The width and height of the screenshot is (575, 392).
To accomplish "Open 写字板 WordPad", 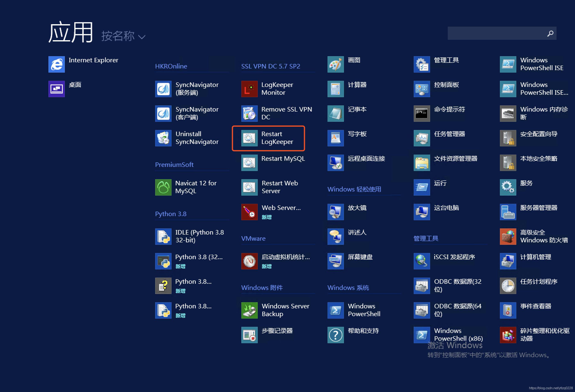I will coord(336,138).
